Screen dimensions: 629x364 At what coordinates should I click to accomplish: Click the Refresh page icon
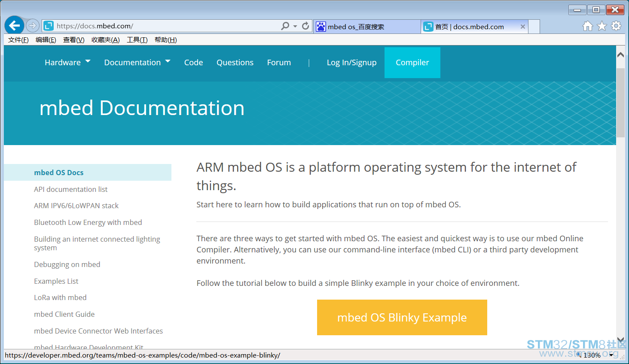pyautogui.click(x=305, y=26)
